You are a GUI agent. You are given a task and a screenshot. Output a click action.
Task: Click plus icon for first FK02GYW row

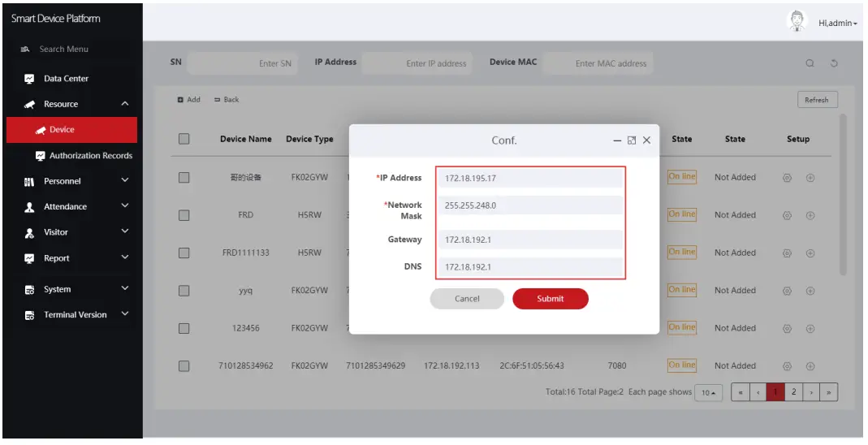pos(810,178)
